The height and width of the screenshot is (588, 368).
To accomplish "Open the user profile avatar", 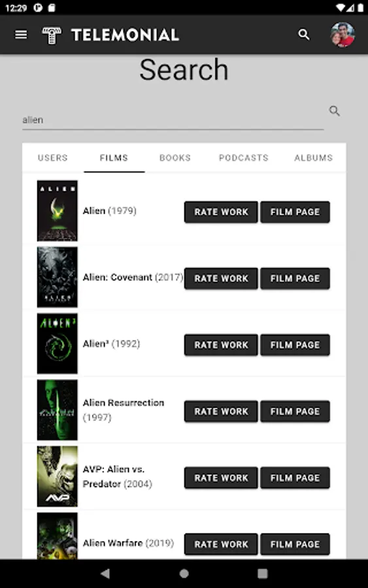I will pyautogui.click(x=342, y=35).
